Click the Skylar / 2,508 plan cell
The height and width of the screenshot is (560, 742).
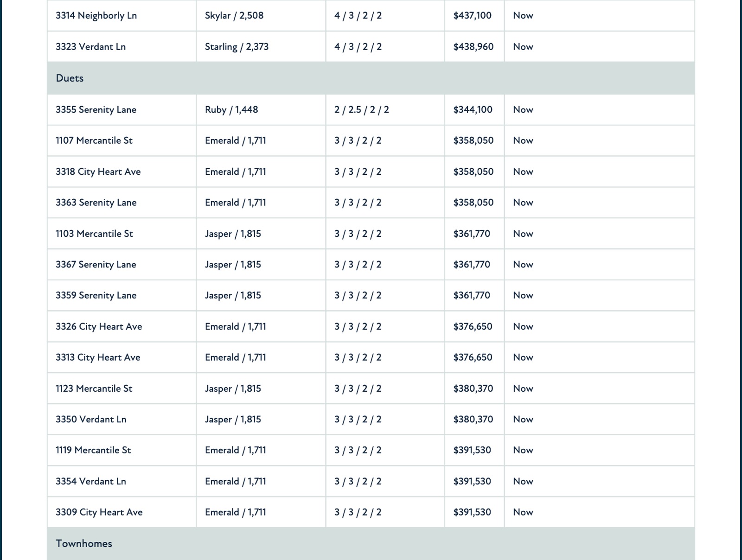click(261, 15)
